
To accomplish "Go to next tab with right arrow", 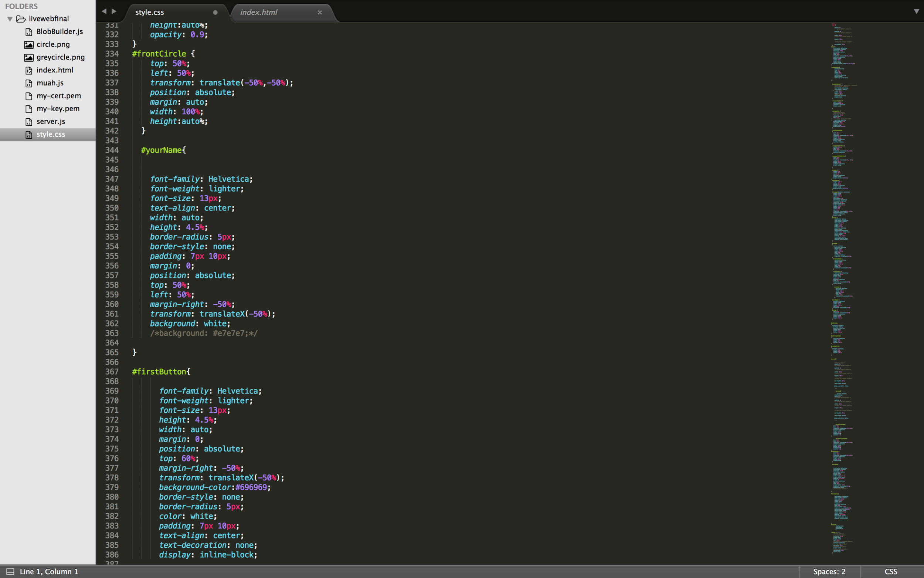I will 114,11.
